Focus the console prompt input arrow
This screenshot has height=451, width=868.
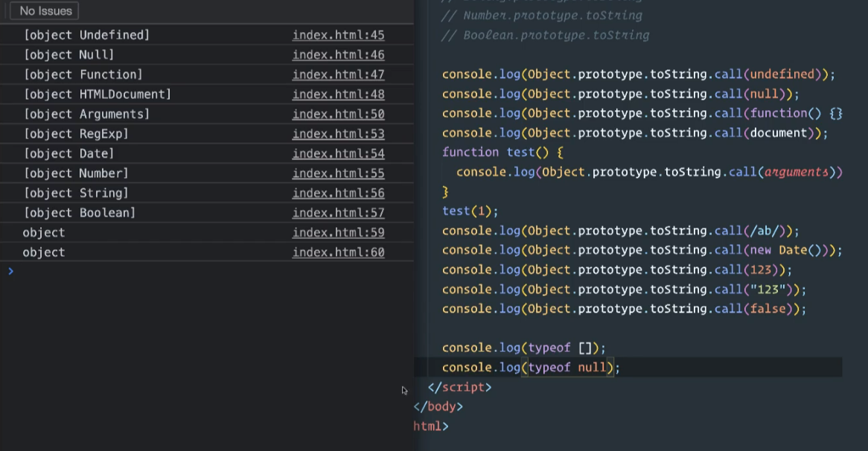point(10,271)
